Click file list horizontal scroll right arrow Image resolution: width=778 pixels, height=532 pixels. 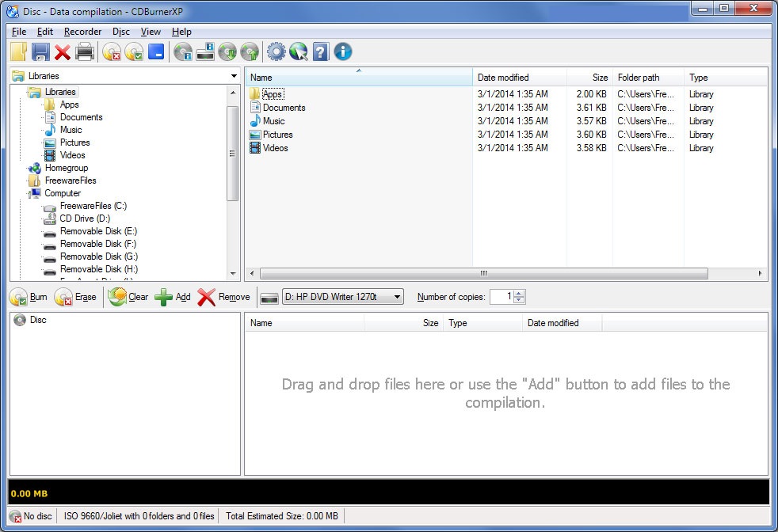click(760, 273)
